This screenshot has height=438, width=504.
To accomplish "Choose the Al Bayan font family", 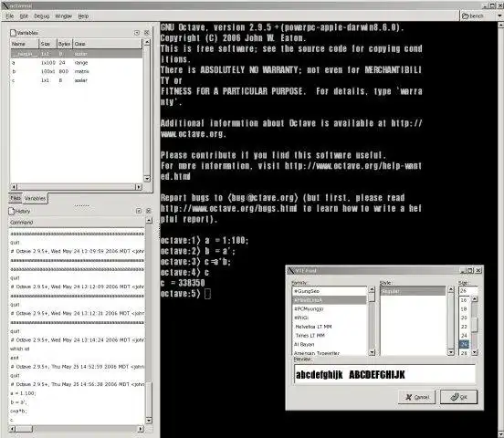I will point(330,344).
